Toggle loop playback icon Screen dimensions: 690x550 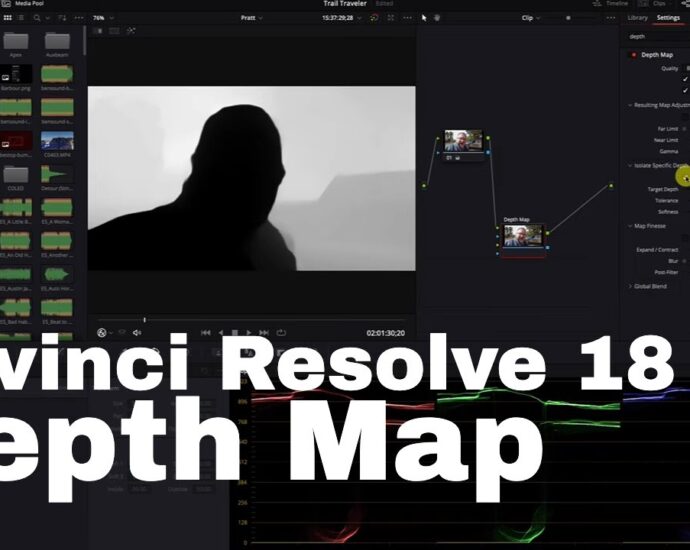pos(281,332)
